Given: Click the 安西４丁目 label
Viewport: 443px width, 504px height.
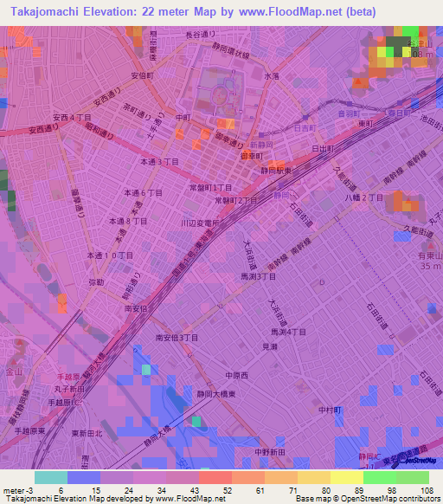Looking at the screenshot, I should 72,118.
